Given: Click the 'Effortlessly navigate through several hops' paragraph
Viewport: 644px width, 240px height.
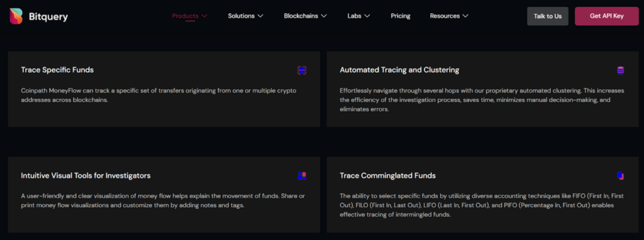Looking at the screenshot, I should click(482, 100).
